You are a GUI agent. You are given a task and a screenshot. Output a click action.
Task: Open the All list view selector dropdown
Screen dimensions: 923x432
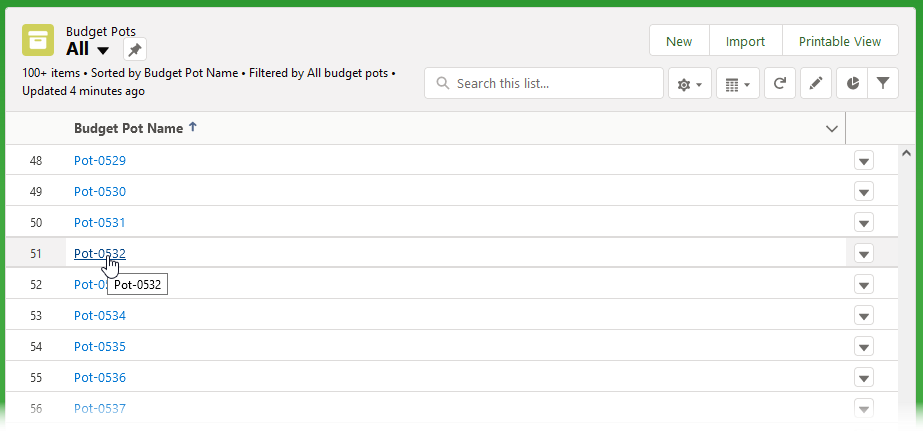pyautogui.click(x=103, y=50)
